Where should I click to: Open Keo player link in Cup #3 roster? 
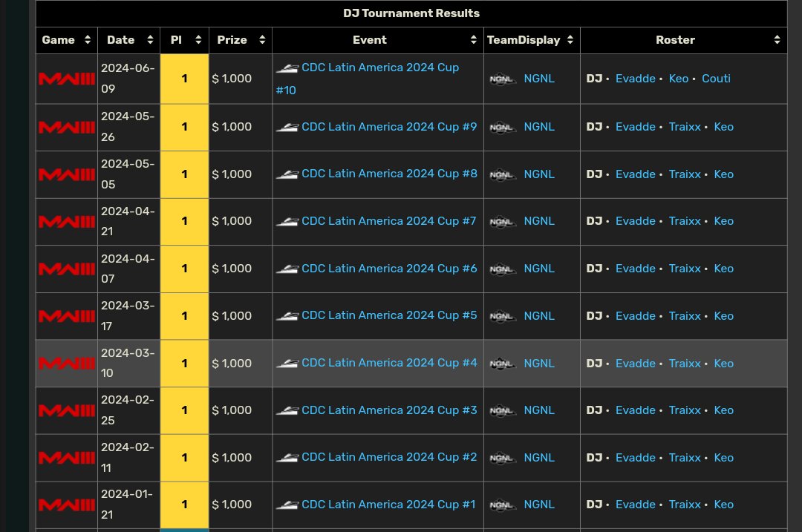pyautogui.click(x=724, y=410)
